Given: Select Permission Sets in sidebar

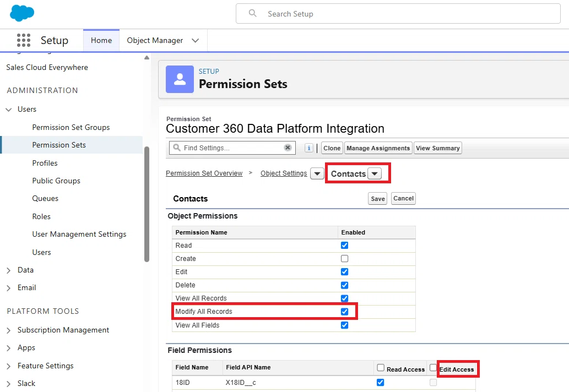Looking at the screenshot, I should point(59,145).
